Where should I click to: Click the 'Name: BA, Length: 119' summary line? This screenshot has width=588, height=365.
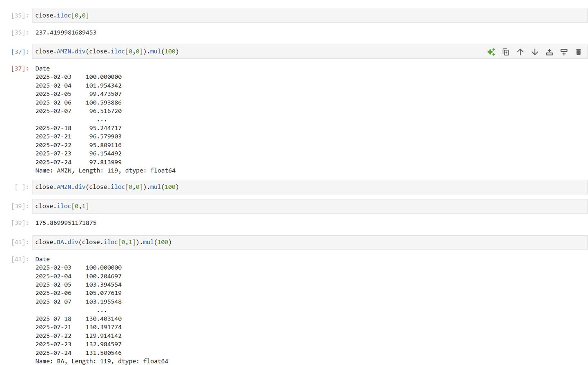pos(102,361)
